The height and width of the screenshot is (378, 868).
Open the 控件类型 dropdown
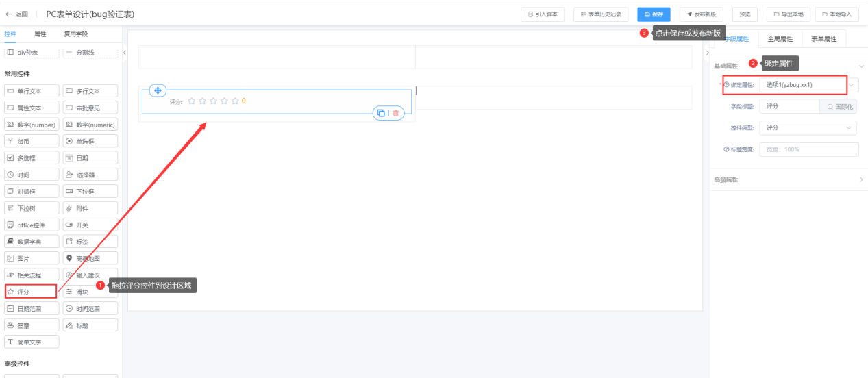pyautogui.click(x=808, y=128)
